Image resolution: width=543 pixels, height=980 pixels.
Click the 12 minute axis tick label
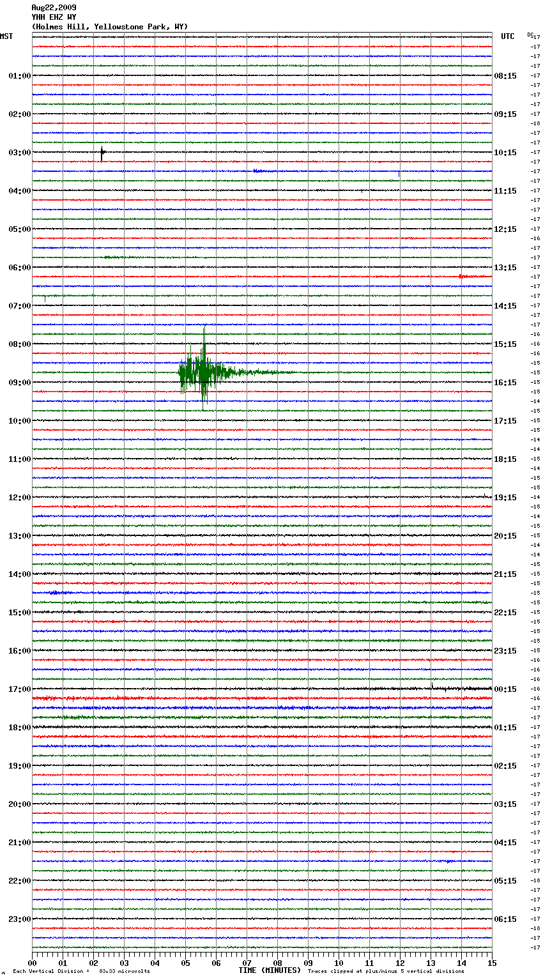tap(400, 963)
